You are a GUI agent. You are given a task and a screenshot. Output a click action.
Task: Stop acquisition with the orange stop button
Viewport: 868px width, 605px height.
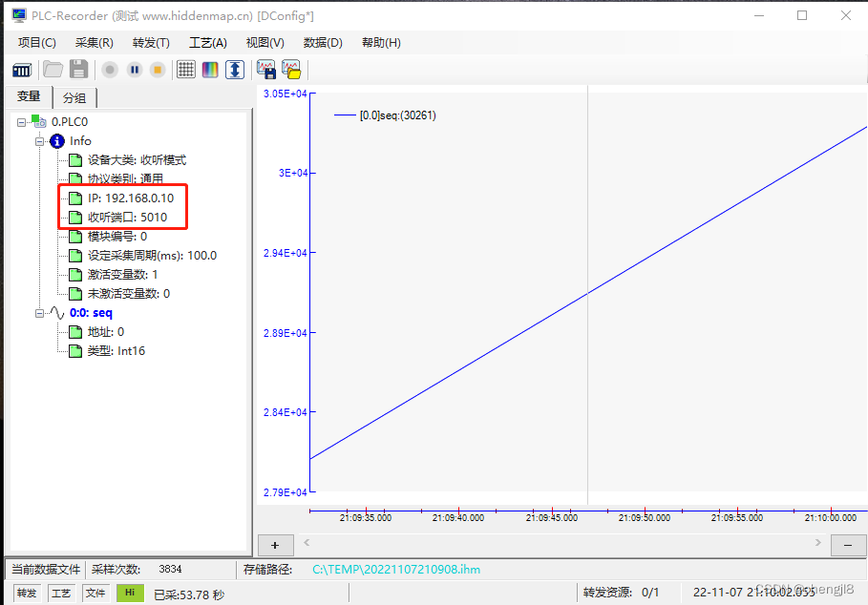[x=158, y=70]
